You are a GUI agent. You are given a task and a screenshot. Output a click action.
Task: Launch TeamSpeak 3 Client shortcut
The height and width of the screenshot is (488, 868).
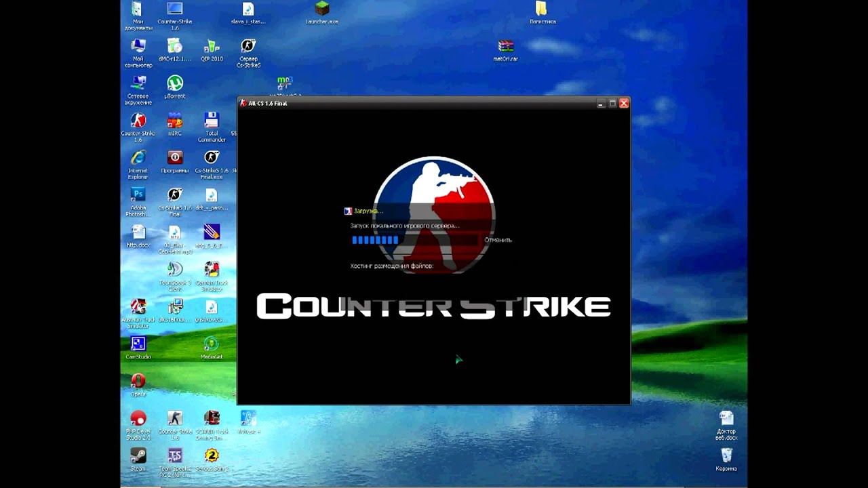coord(175,277)
